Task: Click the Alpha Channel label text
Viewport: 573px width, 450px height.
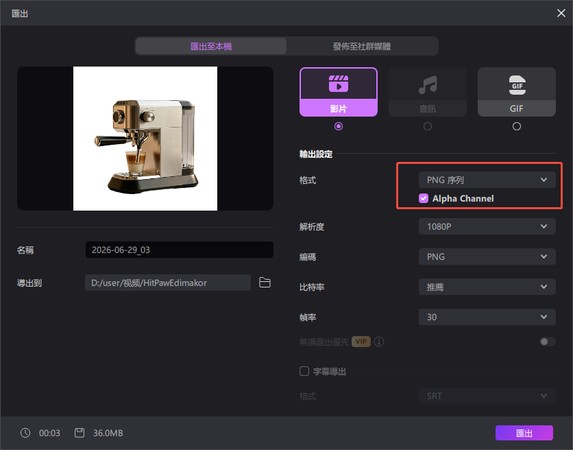Action: pos(463,198)
